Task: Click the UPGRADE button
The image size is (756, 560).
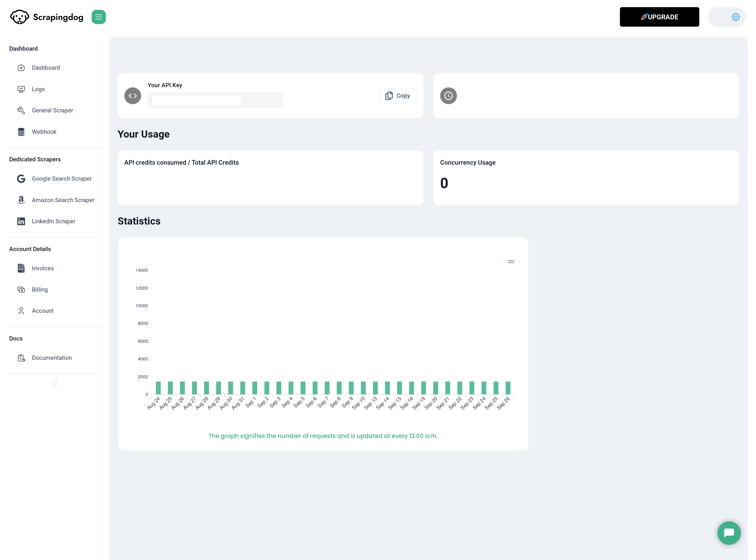Action: (659, 17)
